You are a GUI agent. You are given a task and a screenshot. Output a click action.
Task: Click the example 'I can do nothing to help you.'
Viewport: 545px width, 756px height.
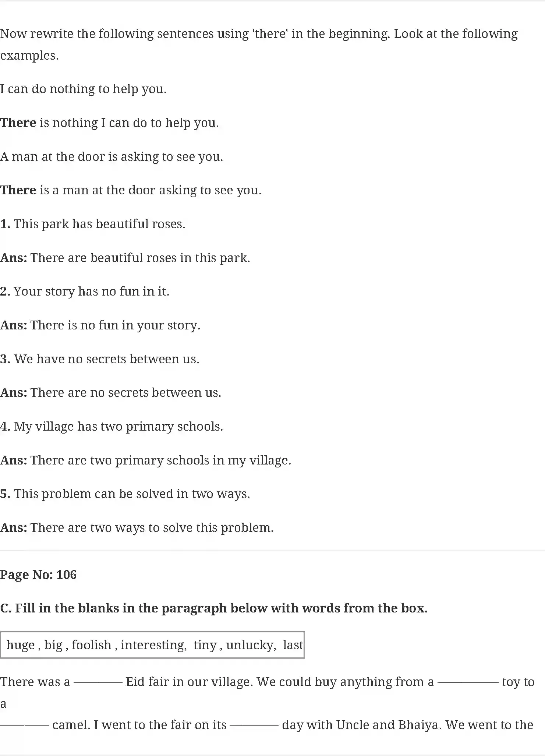(83, 89)
